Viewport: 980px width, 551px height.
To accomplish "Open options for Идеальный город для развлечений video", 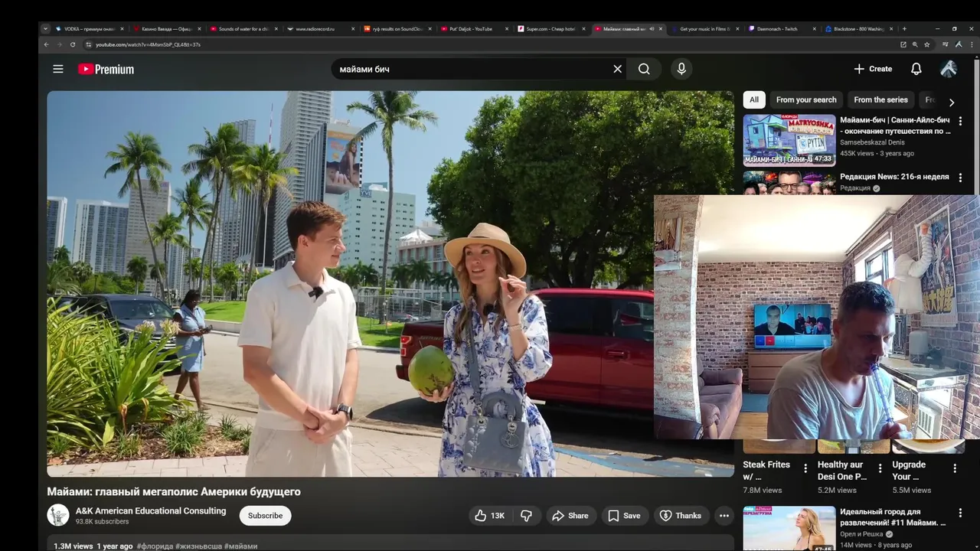I will (960, 513).
